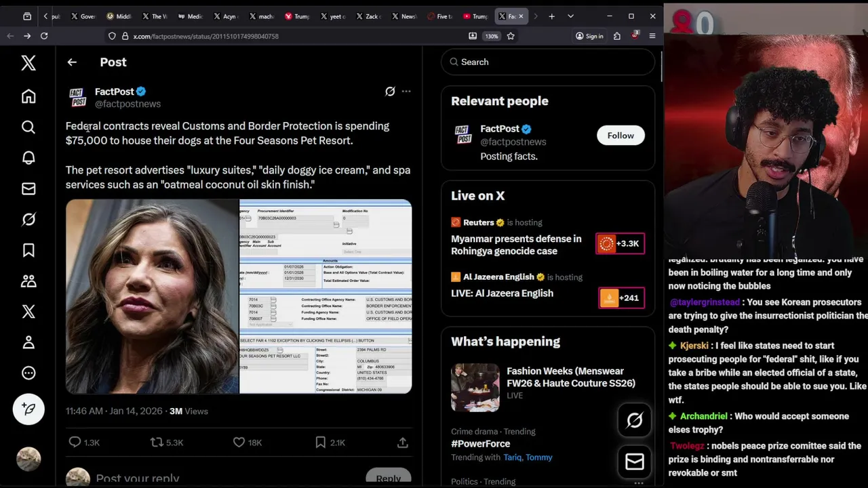The height and width of the screenshot is (488, 868).
Task: Go to Home via the house icon
Action: pyautogui.click(x=28, y=96)
